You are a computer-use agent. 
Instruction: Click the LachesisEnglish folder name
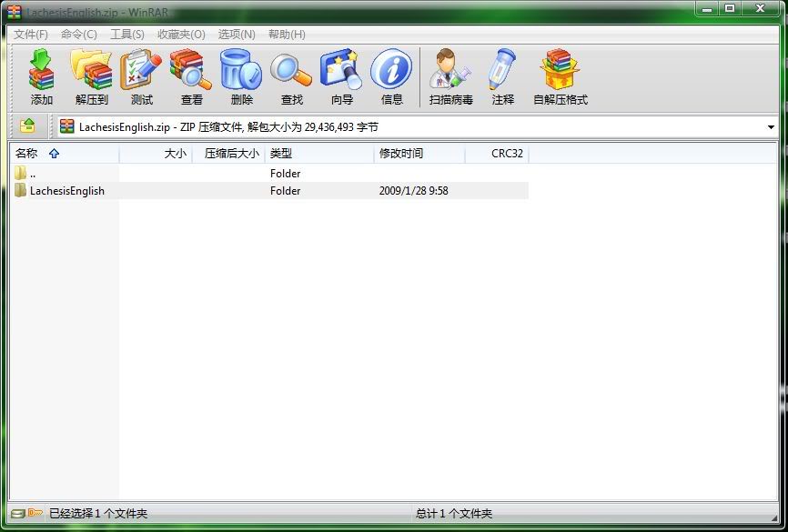coord(67,191)
